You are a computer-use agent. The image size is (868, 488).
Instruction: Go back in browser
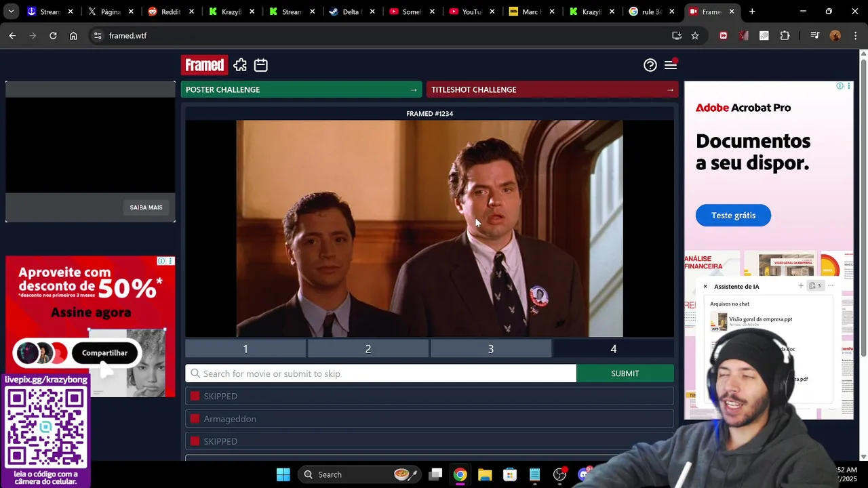point(12,35)
